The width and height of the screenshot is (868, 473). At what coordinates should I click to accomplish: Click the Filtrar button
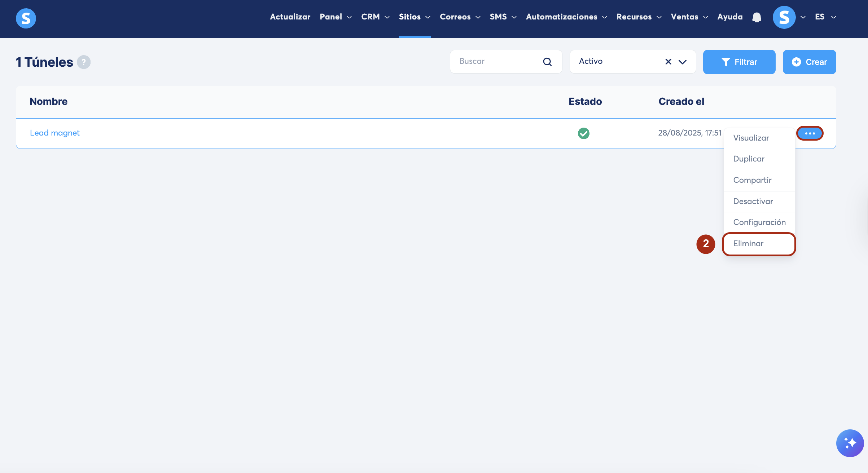pyautogui.click(x=739, y=62)
